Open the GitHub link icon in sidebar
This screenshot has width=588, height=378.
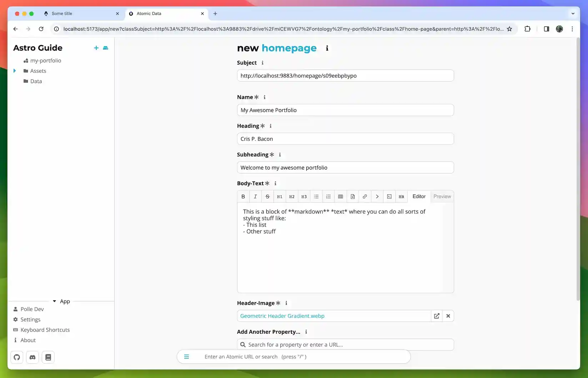[x=17, y=357]
